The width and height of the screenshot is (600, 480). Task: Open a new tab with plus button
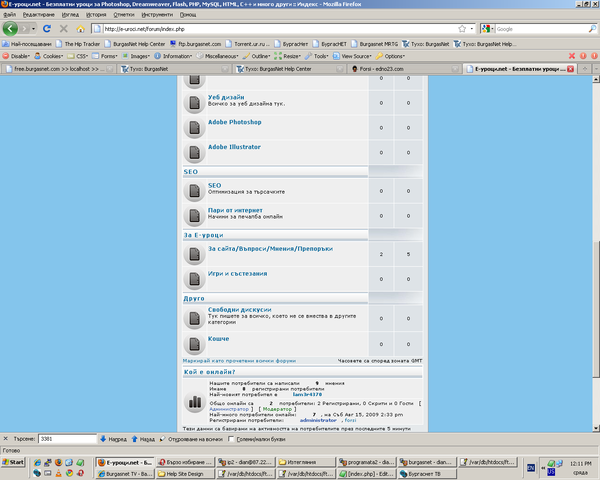coord(585,69)
